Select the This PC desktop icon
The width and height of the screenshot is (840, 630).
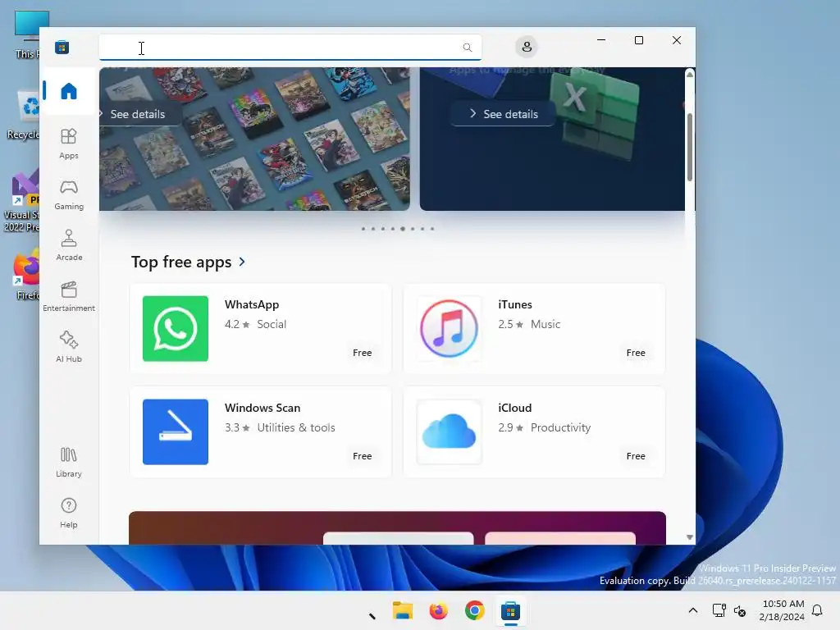pos(26,34)
